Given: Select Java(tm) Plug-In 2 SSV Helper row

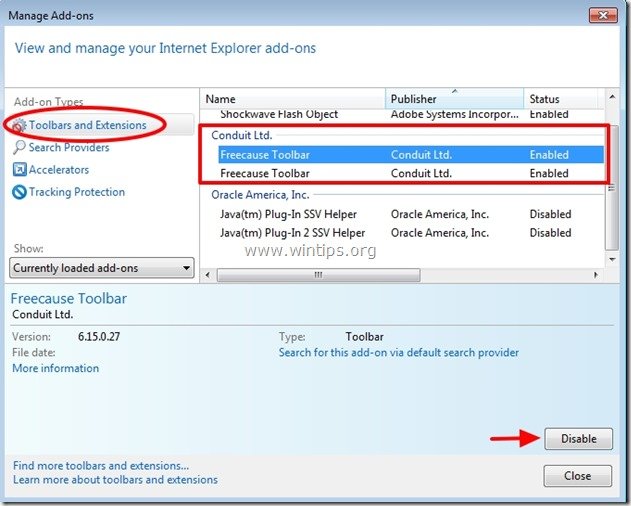Looking at the screenshot, I should click(x=411, y=233).
